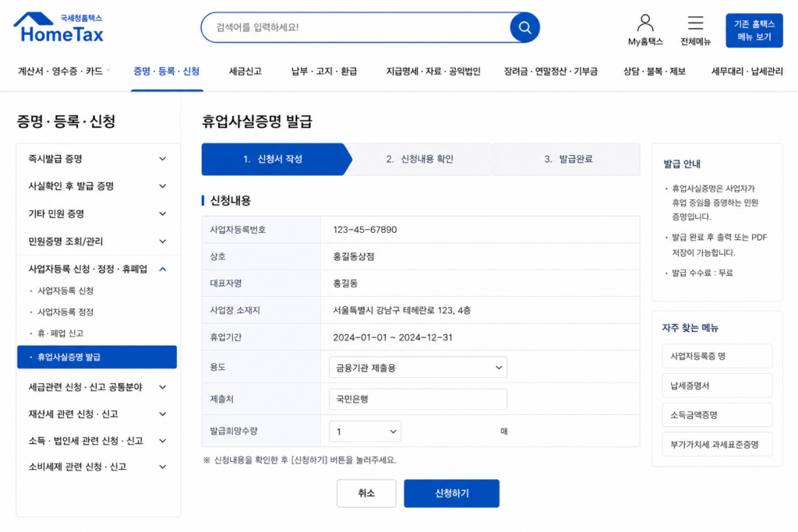Click the 취소 button
The height and width of the screenshot is (532, 798).
pos(366,493)
